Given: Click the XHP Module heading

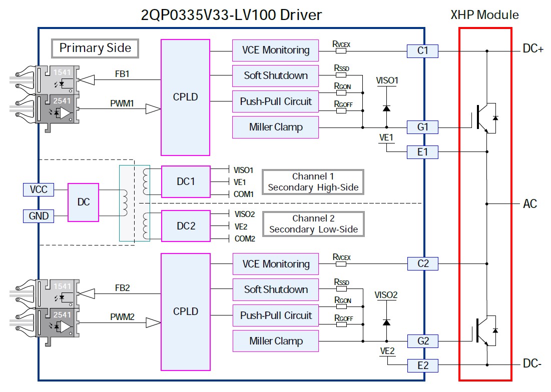Looking at the screenshot, I should pos(484,14).
